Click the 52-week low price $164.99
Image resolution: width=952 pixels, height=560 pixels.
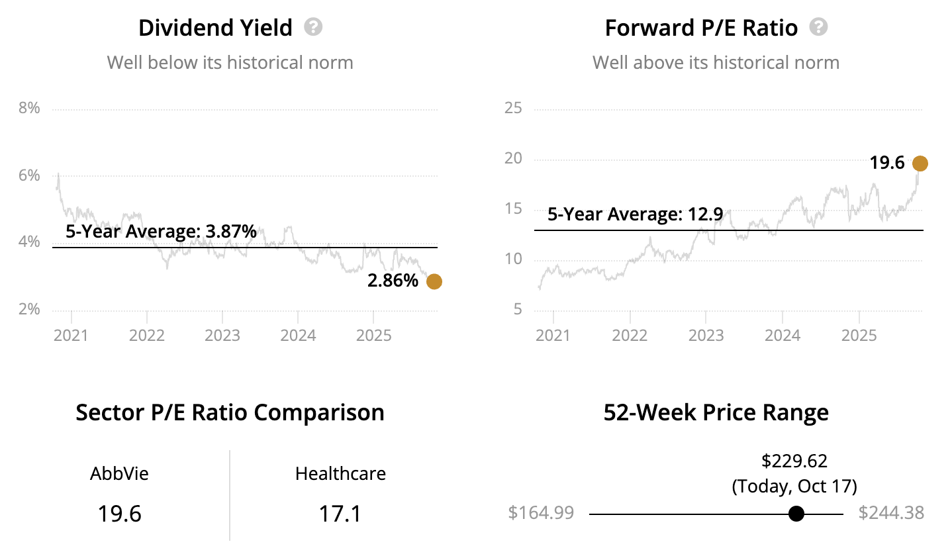(x=541, y=513)
